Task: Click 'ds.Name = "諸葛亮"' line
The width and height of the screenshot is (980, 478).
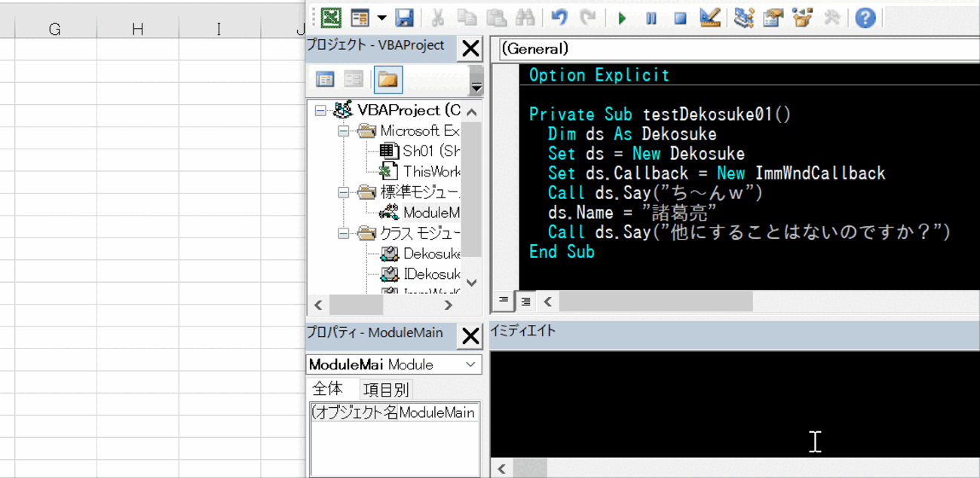Action: (632, 212)
